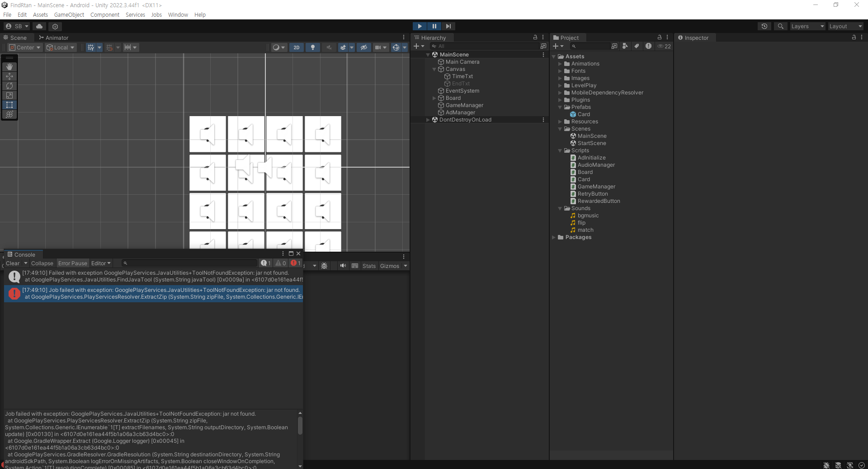Image resolution: width=868 pixels, height=469 pixels.
Task: Open the SB account dropdown
Action: coord(17,26)
